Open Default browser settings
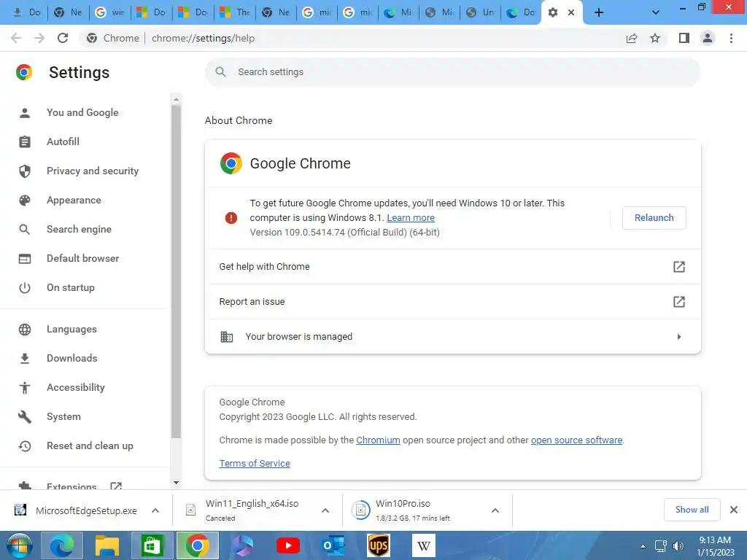 click(x=83, y=258)
